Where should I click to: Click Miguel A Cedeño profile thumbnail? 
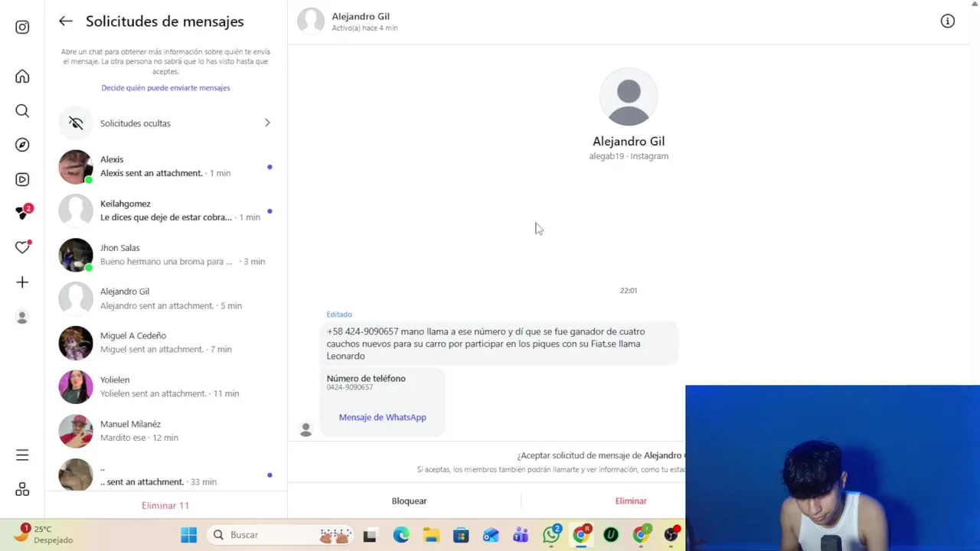click(76, 343)
